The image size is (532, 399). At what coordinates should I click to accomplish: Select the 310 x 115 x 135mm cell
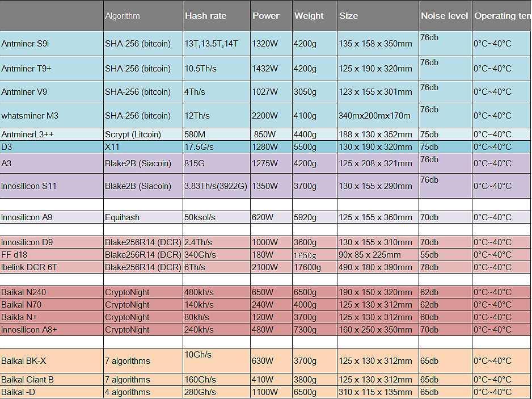[x=378, y=392]
